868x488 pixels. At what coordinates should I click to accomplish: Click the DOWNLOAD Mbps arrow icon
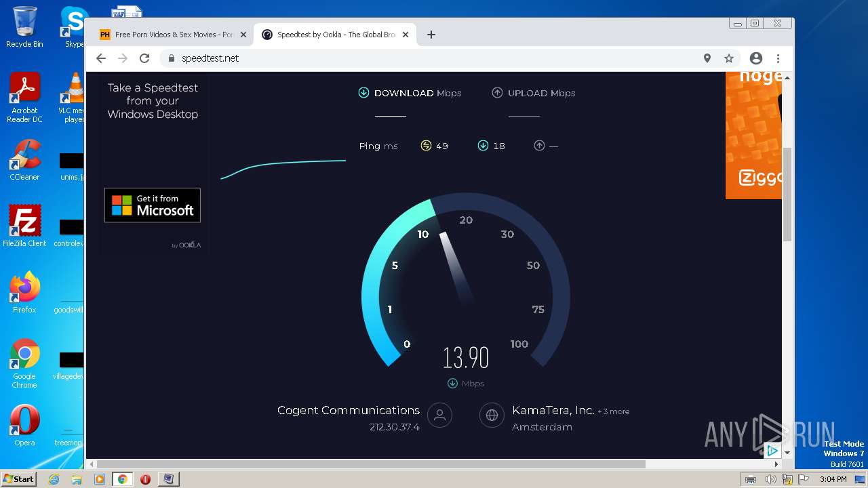[x=363, y=93]
